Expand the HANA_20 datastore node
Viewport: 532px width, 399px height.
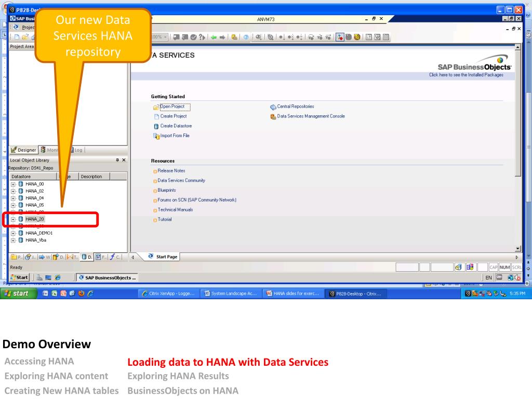tap(13, 220)
